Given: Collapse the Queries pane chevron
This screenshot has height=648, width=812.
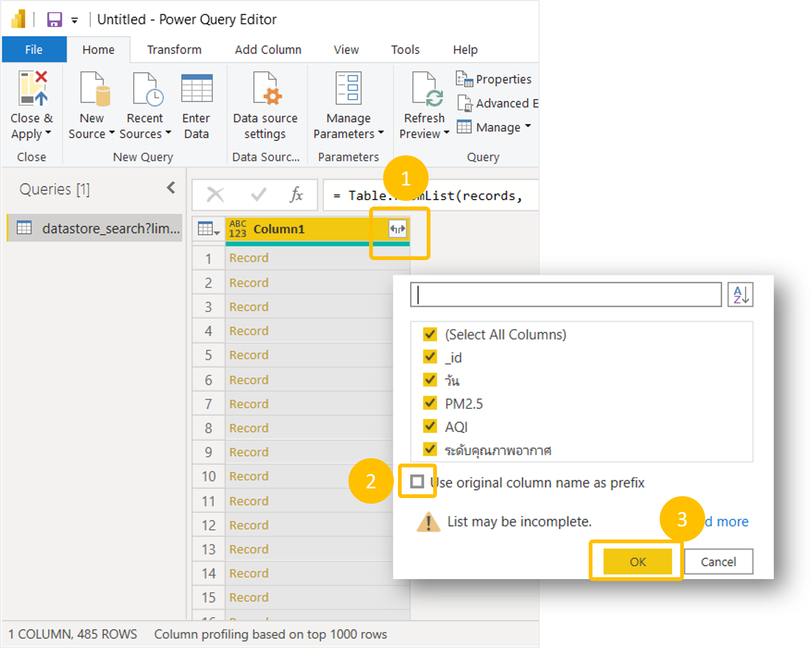Looking at the screenshot, I should (171, 188).
